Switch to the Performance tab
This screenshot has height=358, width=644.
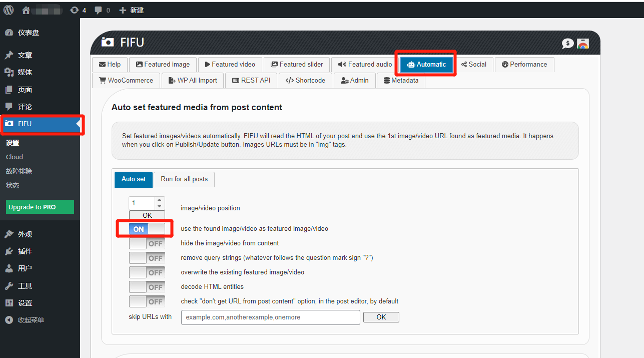pyautogui.click(x=524, y=65)
